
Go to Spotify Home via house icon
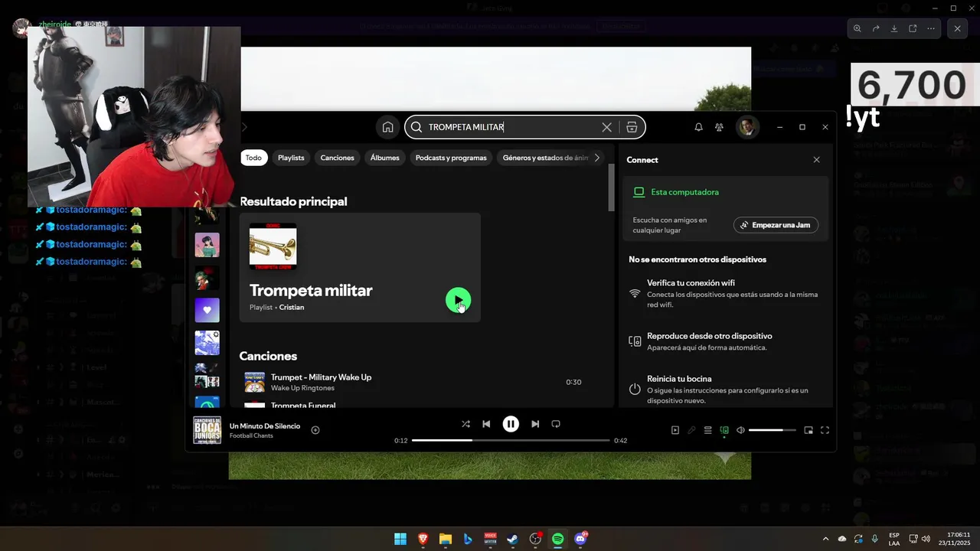click(387, 127)
